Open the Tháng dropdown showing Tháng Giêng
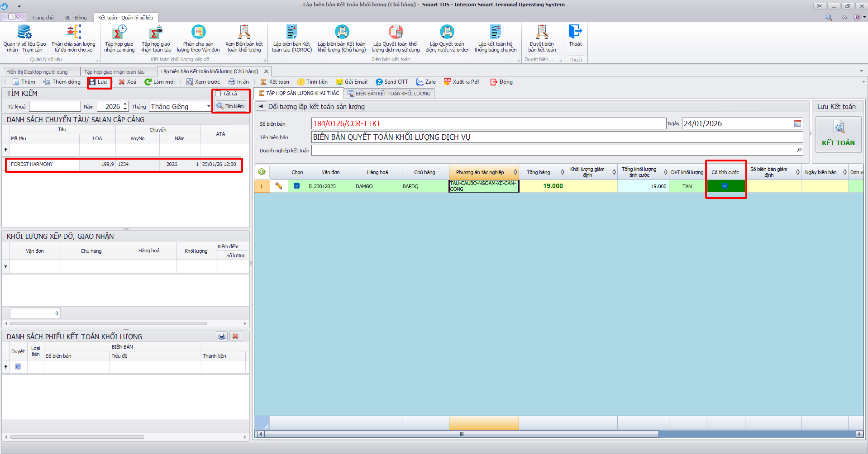 click(x=209, y=107)
